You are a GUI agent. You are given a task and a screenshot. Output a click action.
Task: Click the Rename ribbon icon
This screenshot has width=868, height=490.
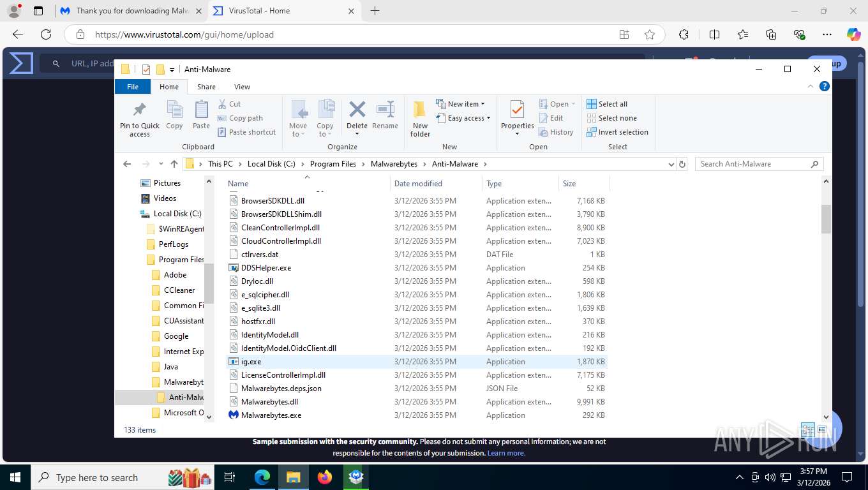tap(385, 115)
